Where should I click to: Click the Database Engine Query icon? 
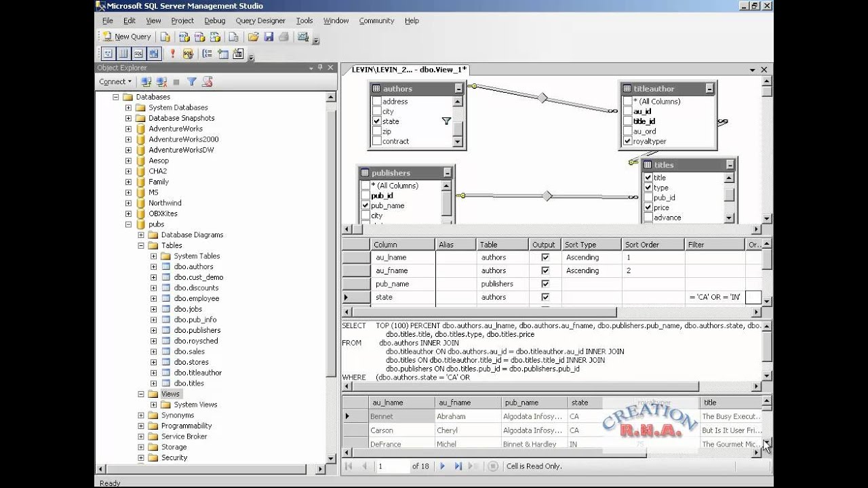click(x=165, y=37)
